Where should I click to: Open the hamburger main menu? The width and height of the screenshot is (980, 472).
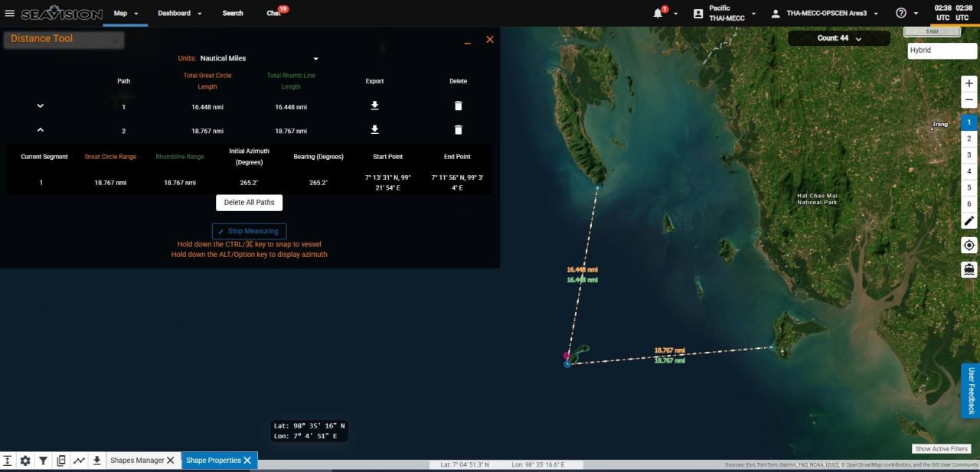(x=10, y=13)
